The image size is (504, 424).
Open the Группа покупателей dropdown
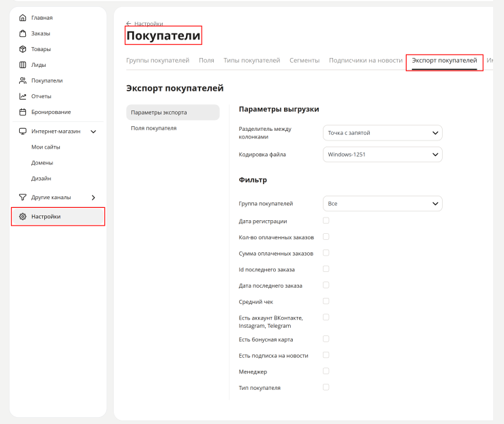pos(383,204)
